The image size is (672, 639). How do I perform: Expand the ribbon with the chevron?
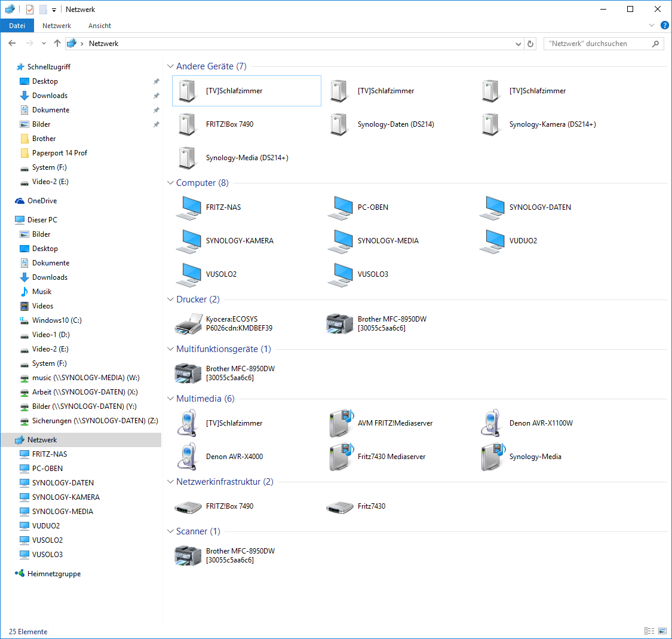click(x=652, y=25)
